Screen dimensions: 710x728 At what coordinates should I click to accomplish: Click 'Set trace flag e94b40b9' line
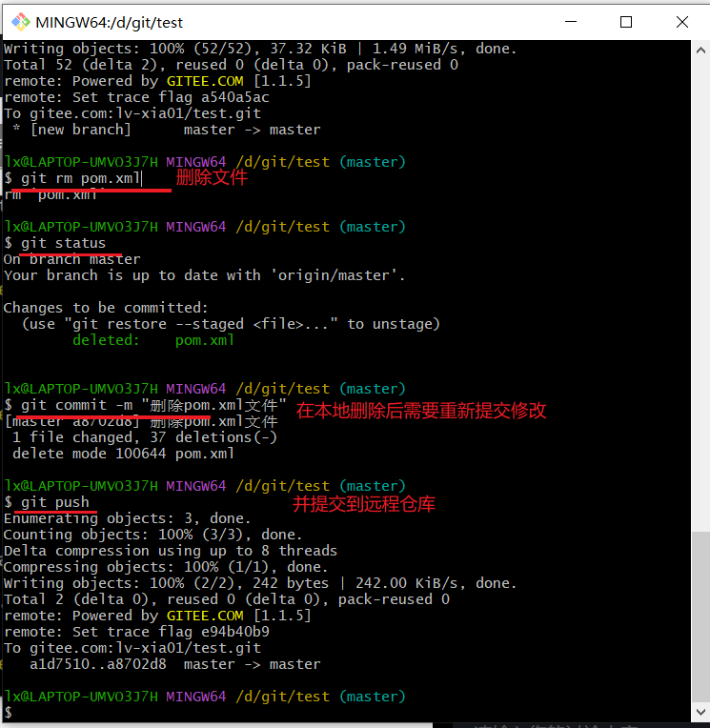pos(136,632)
